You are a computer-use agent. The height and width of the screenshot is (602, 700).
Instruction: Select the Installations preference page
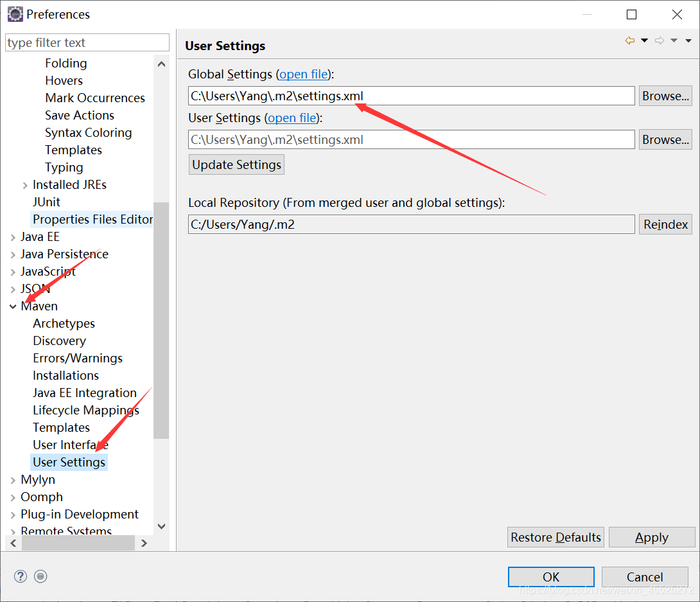tap(66, 376)
